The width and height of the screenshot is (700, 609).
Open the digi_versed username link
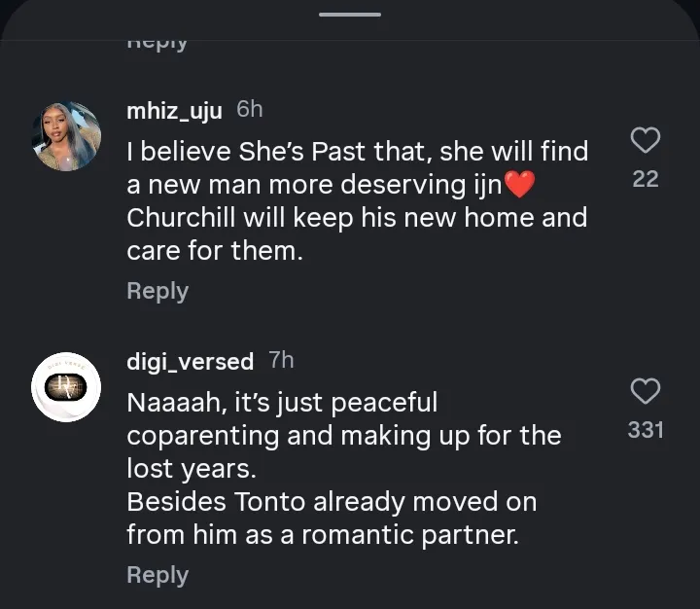tap(191, 362)
